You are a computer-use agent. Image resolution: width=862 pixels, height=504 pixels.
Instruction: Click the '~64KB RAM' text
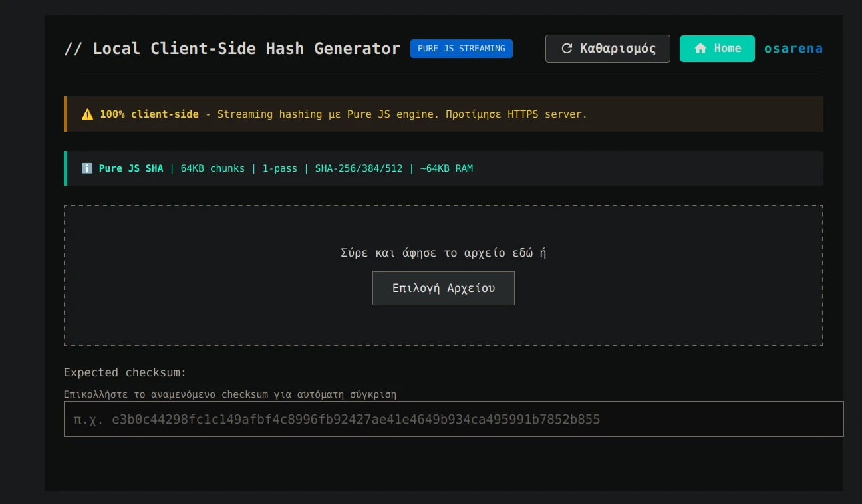click(447, 168)
